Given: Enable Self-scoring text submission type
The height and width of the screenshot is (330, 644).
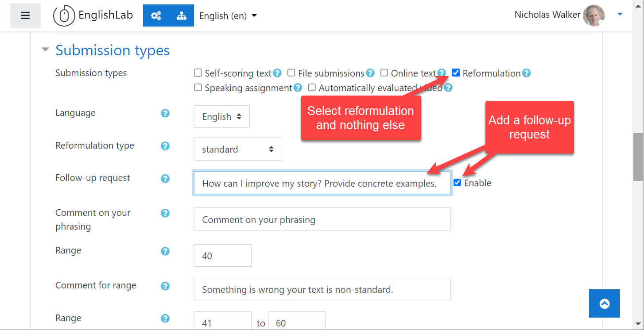Looking at the screenshot, I should [x=198, y=73].
